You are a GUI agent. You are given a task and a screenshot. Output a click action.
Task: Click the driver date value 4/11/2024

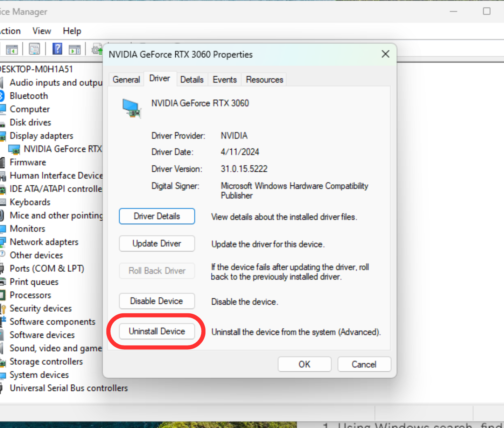240,152
